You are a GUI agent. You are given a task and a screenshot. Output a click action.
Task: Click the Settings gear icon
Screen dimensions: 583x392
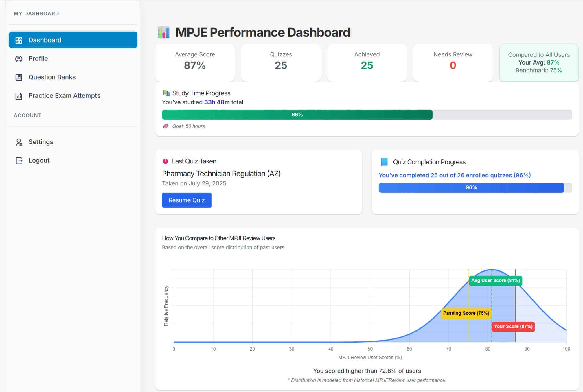coord(19,142)
